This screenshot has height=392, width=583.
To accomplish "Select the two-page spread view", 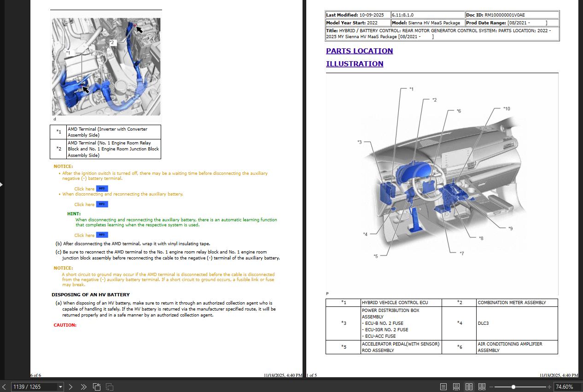I will tap(469, 386).
